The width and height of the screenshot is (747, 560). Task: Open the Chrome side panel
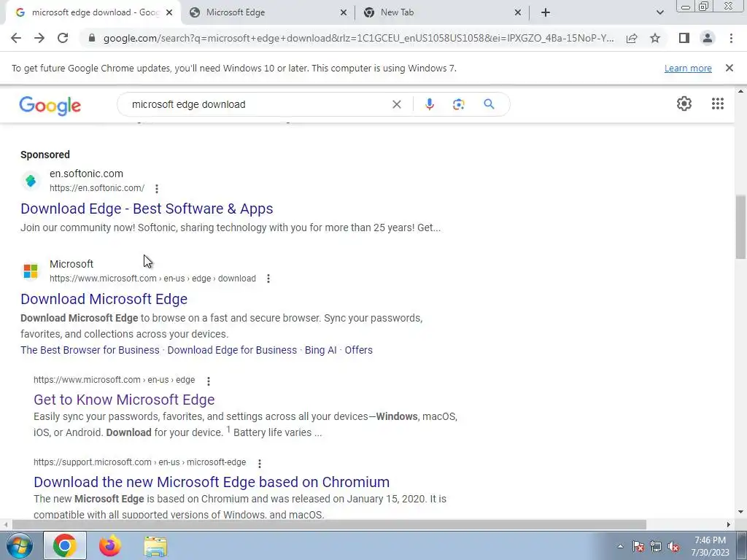point(684,38)
